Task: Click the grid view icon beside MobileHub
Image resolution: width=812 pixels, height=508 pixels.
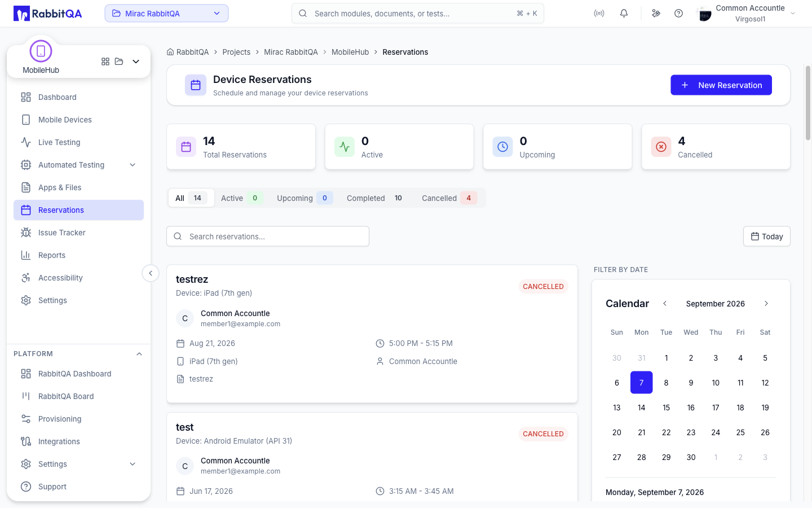Action: [105, 62]
